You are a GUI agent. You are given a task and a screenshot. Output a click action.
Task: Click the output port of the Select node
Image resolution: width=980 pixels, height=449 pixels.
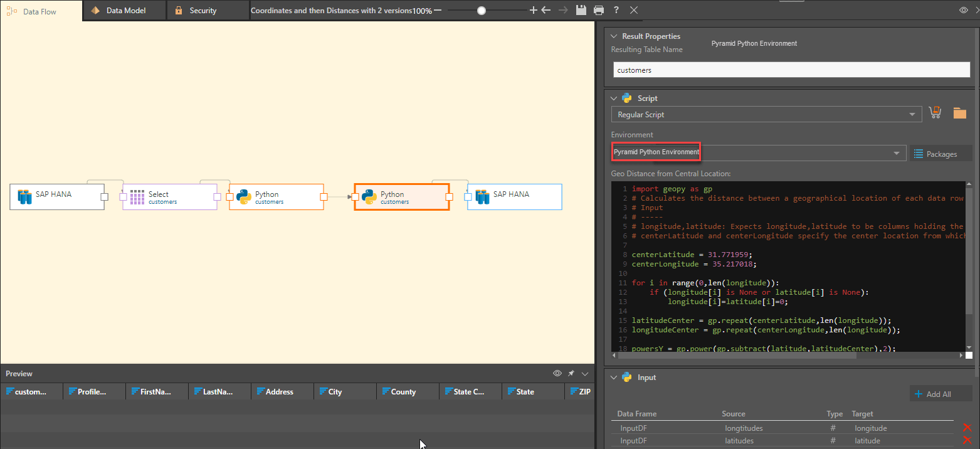tap(217, 197)
